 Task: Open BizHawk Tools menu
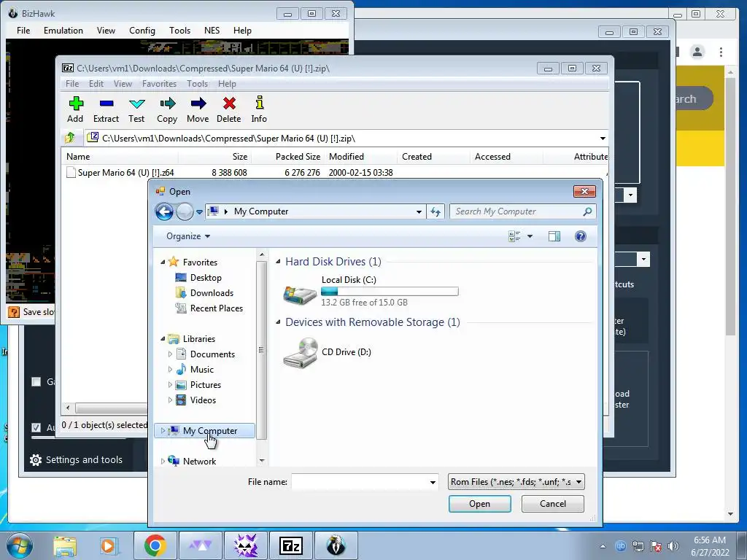179,31
